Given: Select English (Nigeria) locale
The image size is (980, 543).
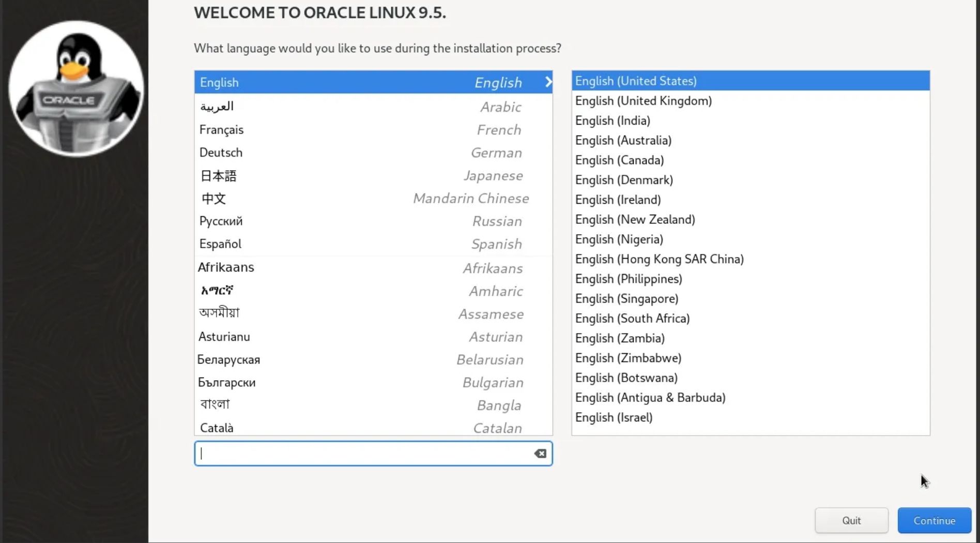Looking at the screenshot, I should (751, 239).
